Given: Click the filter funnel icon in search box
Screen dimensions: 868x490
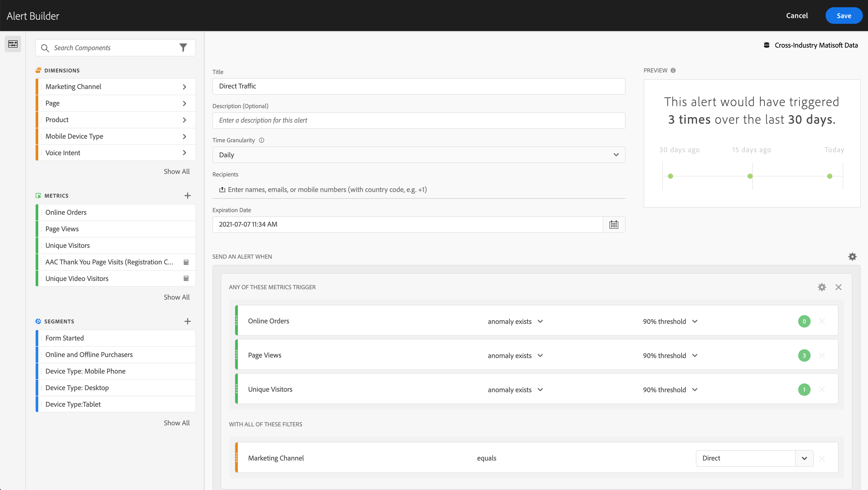Looking at the screenshot, I should click(x=183, y=48).
